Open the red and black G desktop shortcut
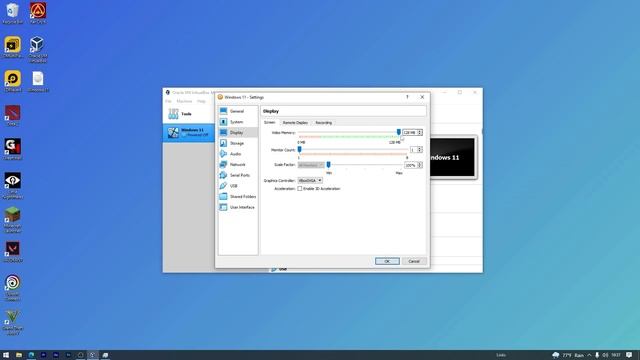640x360 pixels. pyautogui.click(x=13, y=149)
